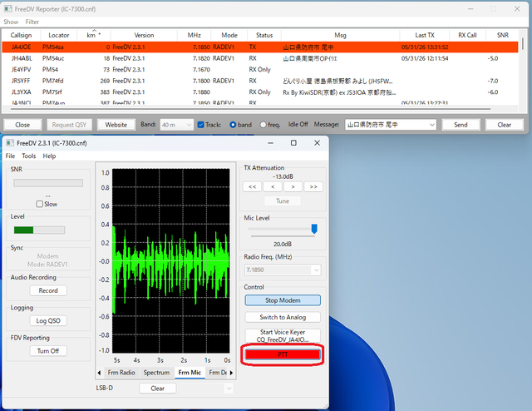Viewport: 532px width, 411px height.
Task: Select the JH4ABL row in reporter list
Action: tap(260, 58)
